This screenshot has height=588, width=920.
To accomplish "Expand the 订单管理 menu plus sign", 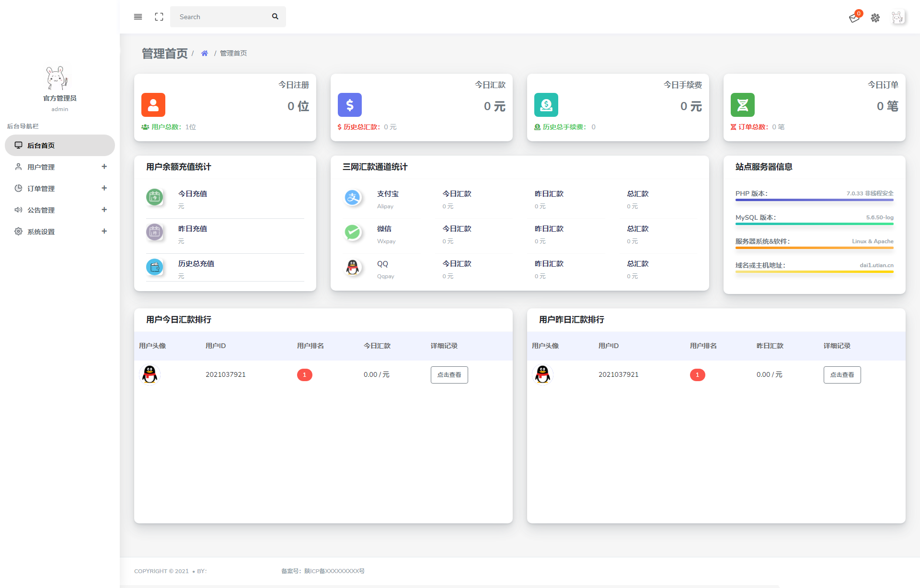I will (x=104, y=188).
